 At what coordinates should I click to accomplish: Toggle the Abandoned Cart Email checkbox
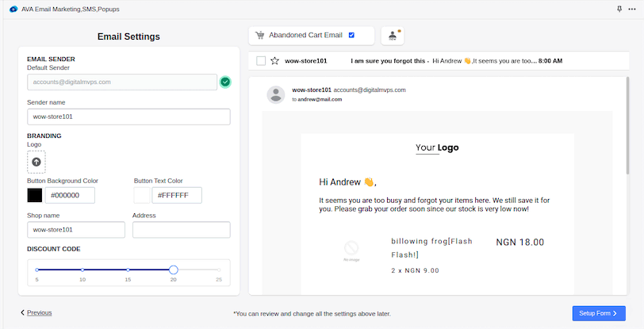tap(351, 35)
